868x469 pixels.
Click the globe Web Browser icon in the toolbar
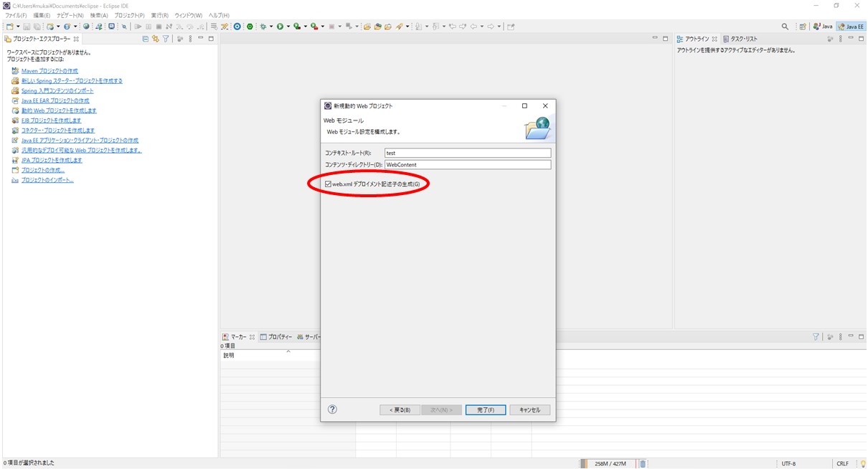coord(86,27)
